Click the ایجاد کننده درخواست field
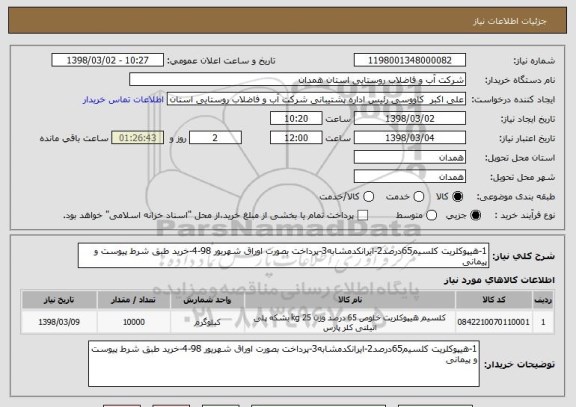Image resolution: width=576 pixels, height=407 pixels. click(316, 99)
